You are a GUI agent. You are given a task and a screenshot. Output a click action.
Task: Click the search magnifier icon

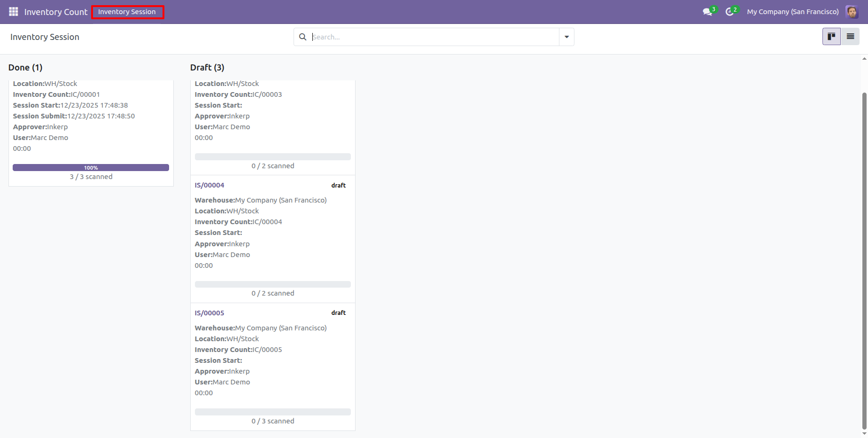(x=303, y=37)
